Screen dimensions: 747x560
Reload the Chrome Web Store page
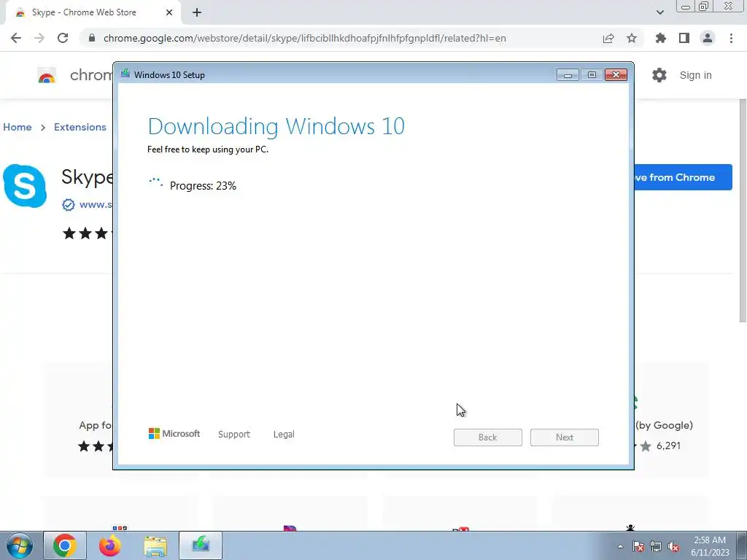point(63,38)
